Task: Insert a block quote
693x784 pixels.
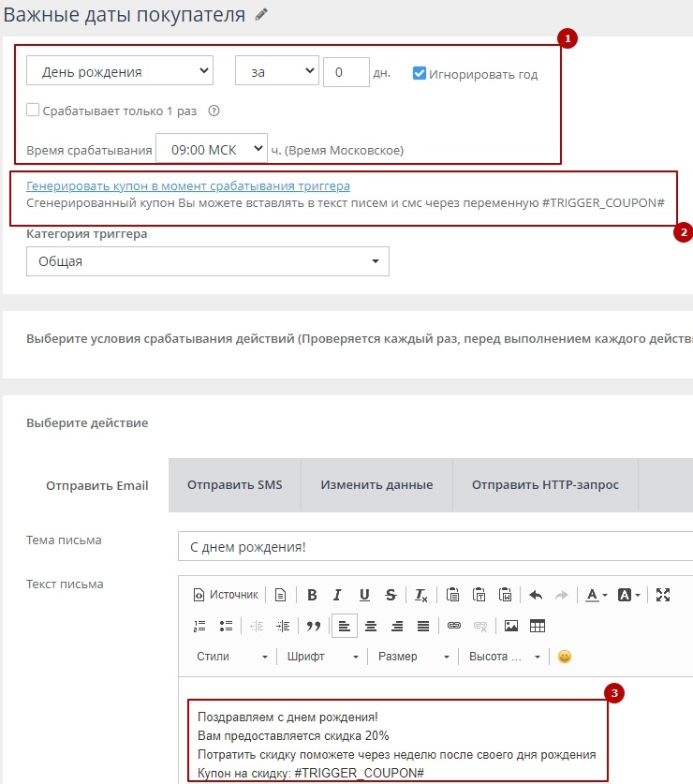Action: [x=314, y=626]
